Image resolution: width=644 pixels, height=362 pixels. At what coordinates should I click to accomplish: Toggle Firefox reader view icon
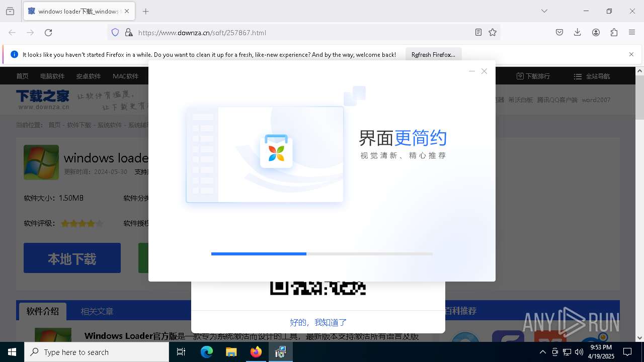point(478,32)
